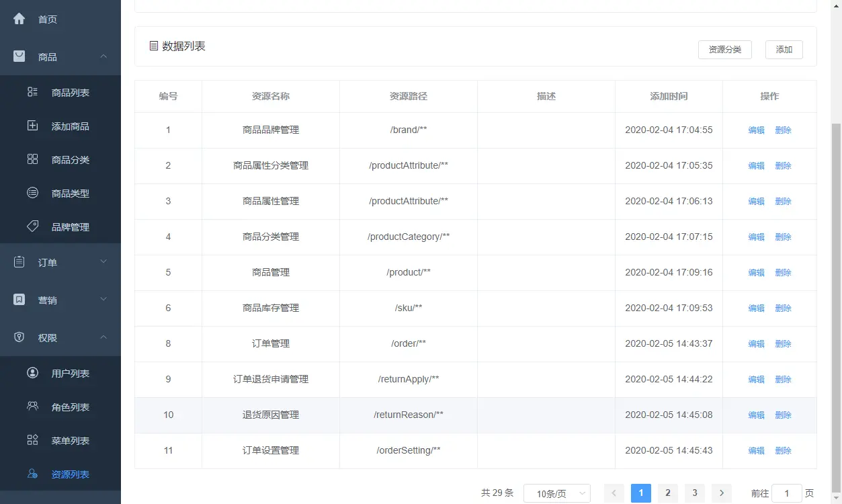
Task: Click the 权限 shield icon
Action: pos(19,337)
